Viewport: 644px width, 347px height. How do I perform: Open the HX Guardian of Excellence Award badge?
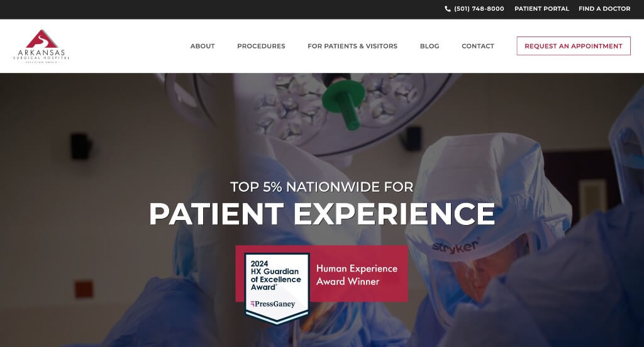tap(277, 289)
